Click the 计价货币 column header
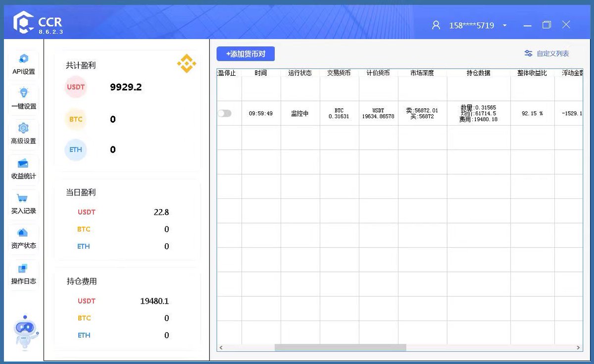Viewport: 594px width, 364px height. coord(378,73)
